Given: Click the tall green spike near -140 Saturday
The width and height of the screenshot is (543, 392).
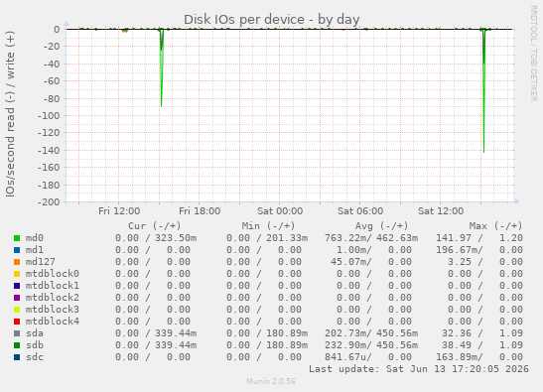Looking at the screenshot, I should tap(483, 90).
